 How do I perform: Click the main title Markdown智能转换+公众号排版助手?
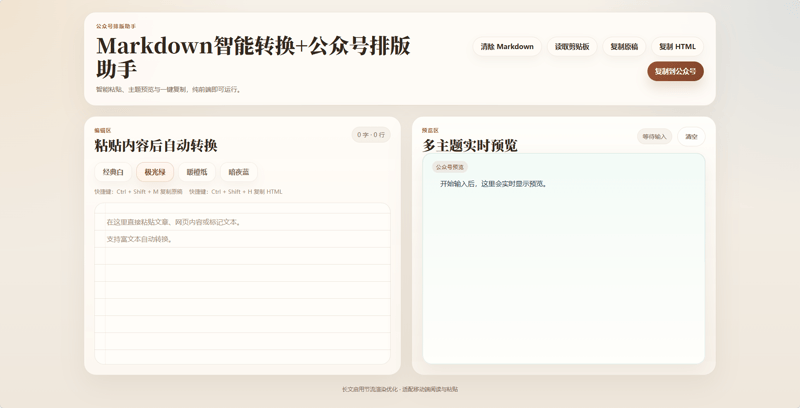coord(253,57)
